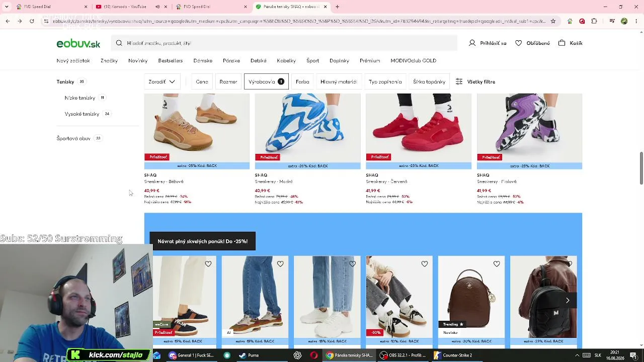The height and width of the screenshot is (362, 644).
Task: Open the Výrobcovia brand filter
Action: tap(266, 81)
